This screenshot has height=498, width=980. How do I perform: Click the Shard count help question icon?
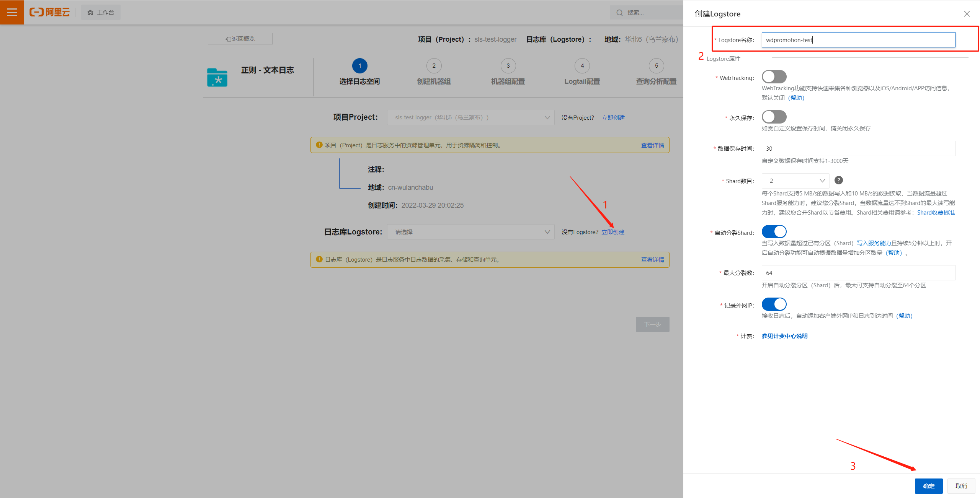click(838, 180)
